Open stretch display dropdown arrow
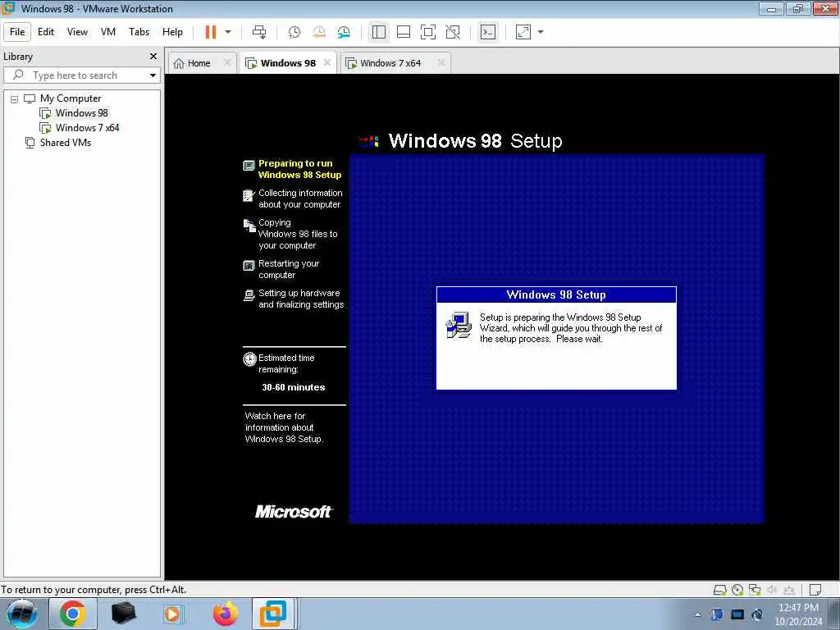840x630 pixels. (x=541, y=32)
